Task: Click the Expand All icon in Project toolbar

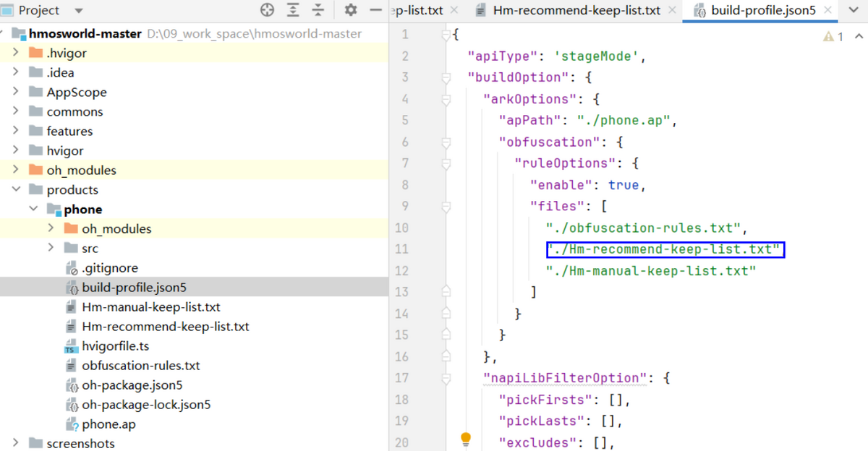Action: [x=293, y=10]
